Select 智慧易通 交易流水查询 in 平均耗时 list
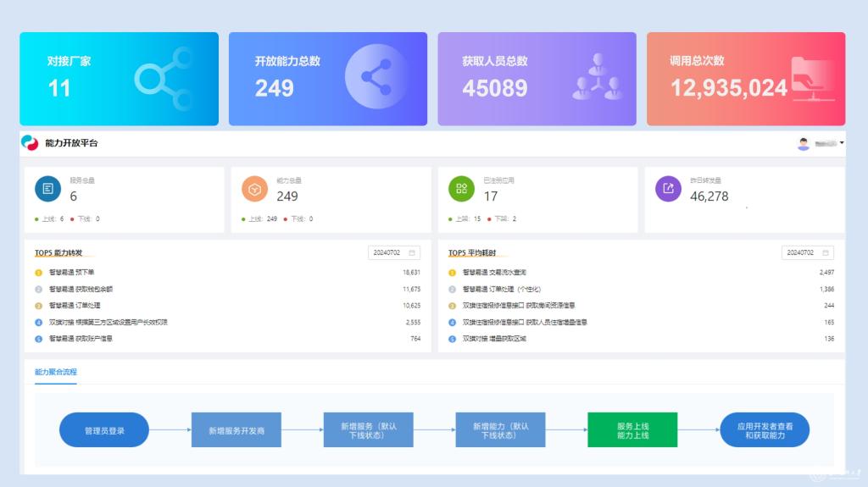 (x=494, y=273)
